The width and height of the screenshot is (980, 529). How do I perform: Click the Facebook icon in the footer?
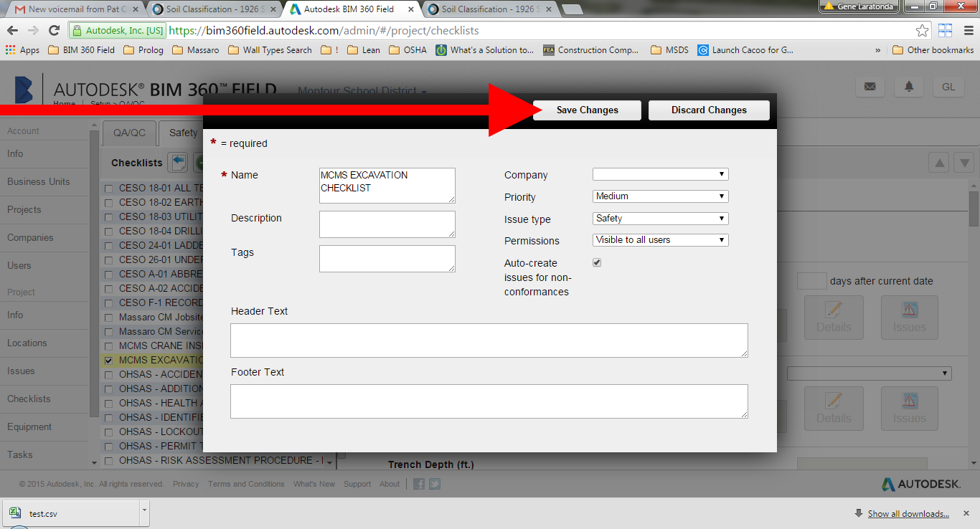pos(418,484)
